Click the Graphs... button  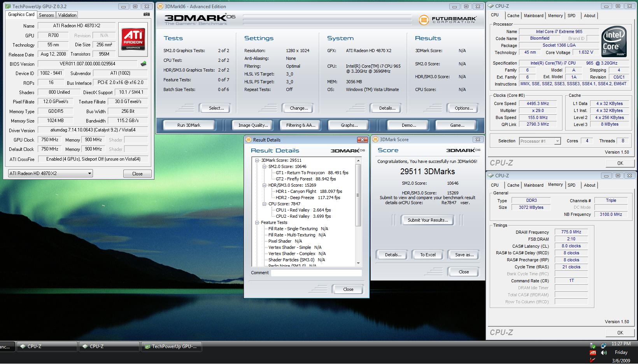[x=349, y=125]
